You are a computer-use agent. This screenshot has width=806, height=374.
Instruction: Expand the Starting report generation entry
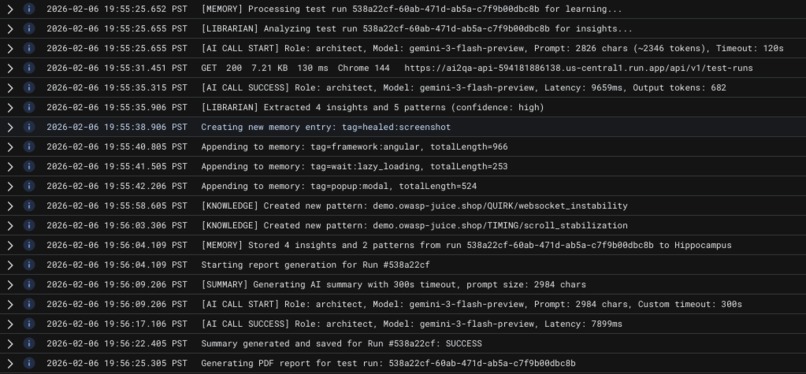click(10, 265)
